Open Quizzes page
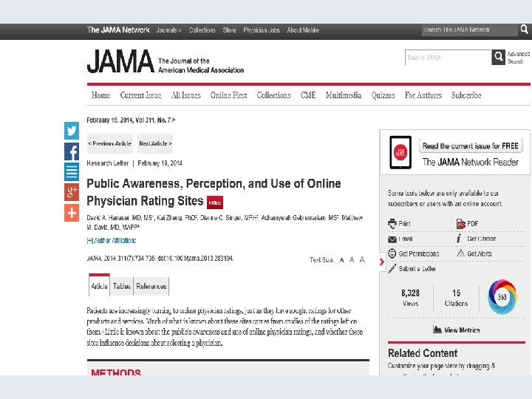 click(x=383, y=95)
